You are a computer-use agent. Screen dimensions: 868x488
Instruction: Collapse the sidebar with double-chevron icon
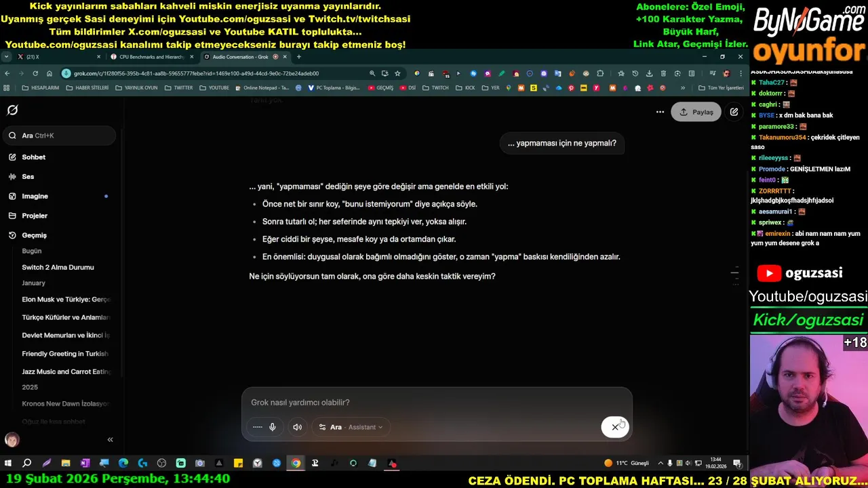pos(110,440)
